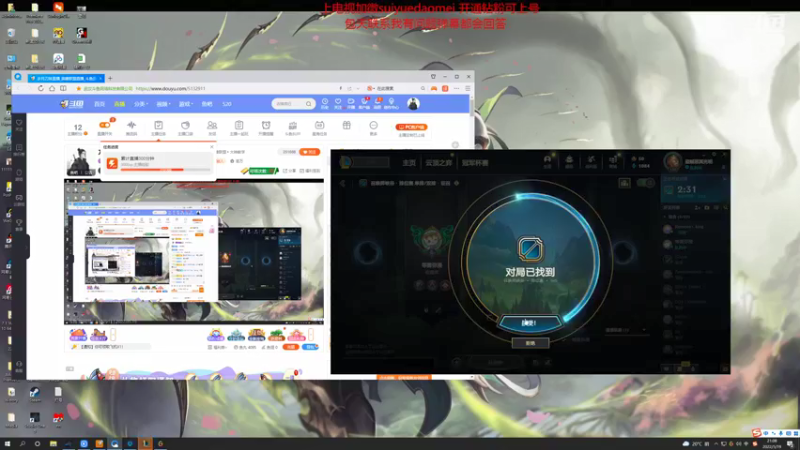This screenshot has width=800, height=450.
Task: Click the browser address bar URL
Action: point(170,88)
